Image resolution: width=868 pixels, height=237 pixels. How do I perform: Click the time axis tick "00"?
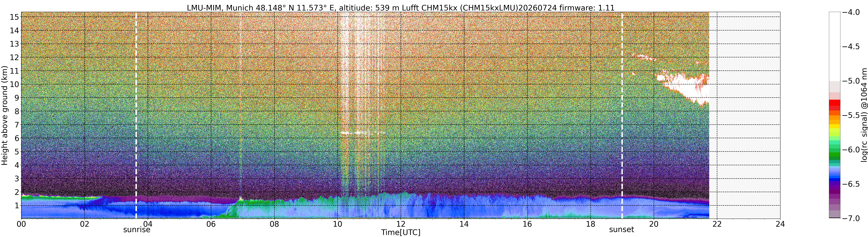[x=21, y=224]
